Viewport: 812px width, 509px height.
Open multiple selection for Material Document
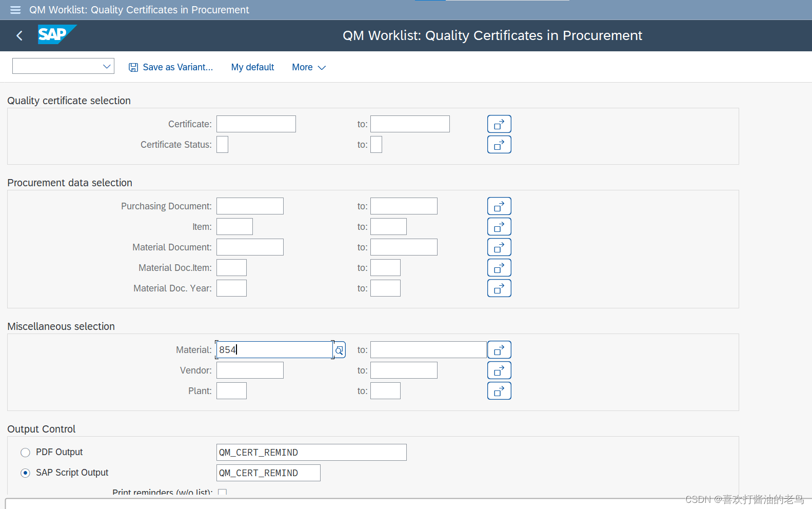tap(499, 247)
